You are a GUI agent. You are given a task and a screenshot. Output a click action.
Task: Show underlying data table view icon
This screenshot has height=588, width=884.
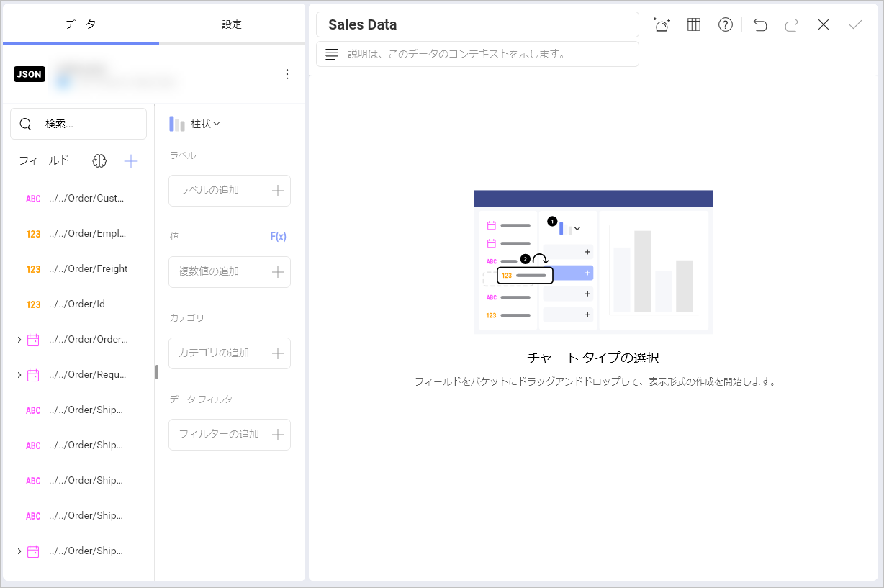(x=694, y=24)
